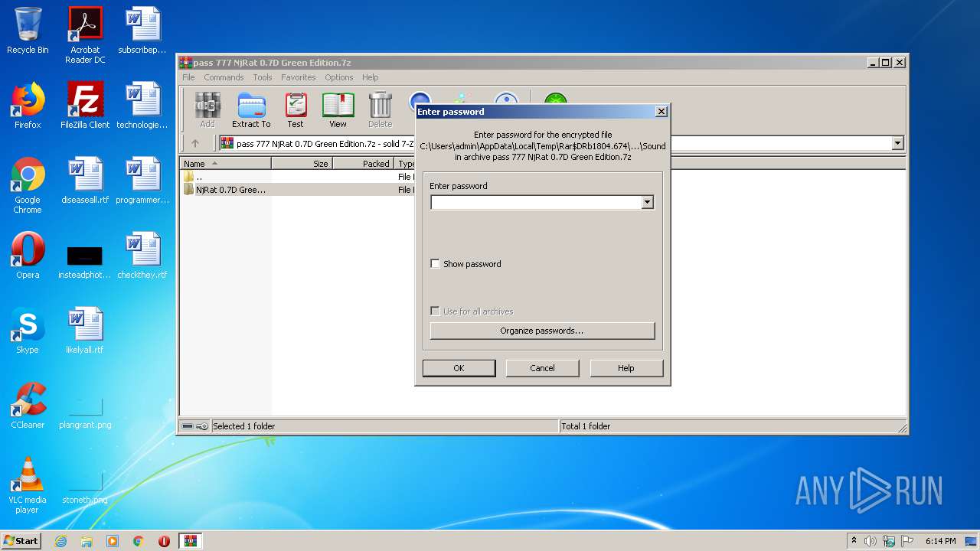Click Chrome icon in taskbar
Screen dimensions: 980x551
click(139, 541)
